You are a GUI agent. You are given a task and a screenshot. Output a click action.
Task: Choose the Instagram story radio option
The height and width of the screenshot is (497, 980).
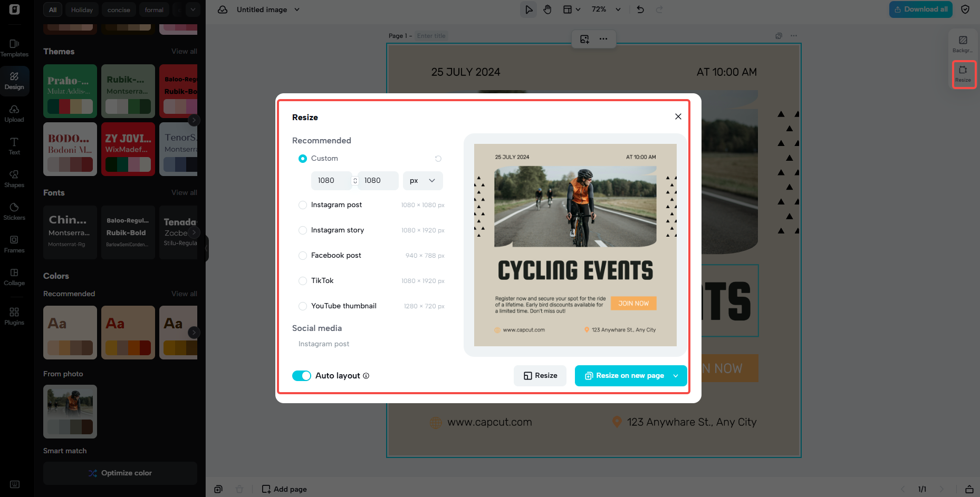click(x=303, y=230)
